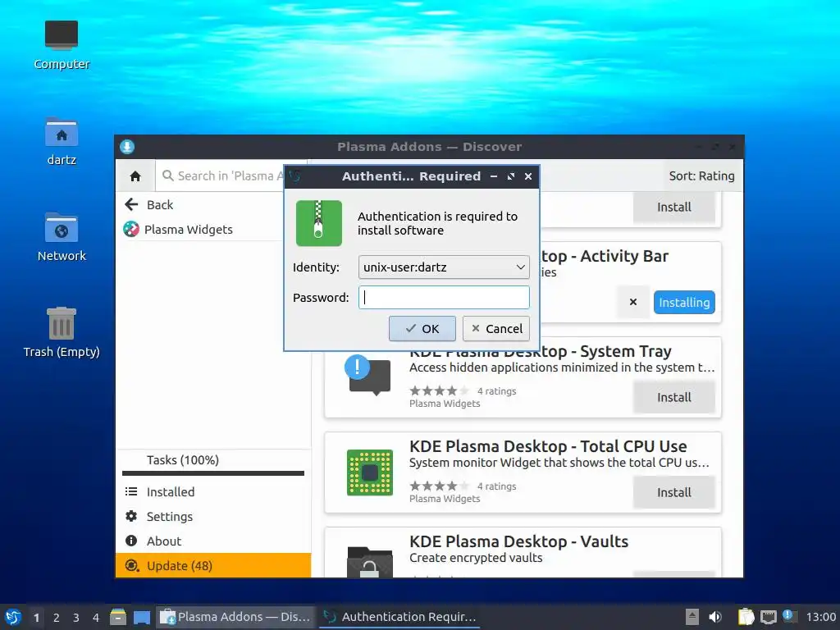Open the start menu on the taskbar
Image resolution: width=840 pixels, height=630 pixels.
pos(13,617)
